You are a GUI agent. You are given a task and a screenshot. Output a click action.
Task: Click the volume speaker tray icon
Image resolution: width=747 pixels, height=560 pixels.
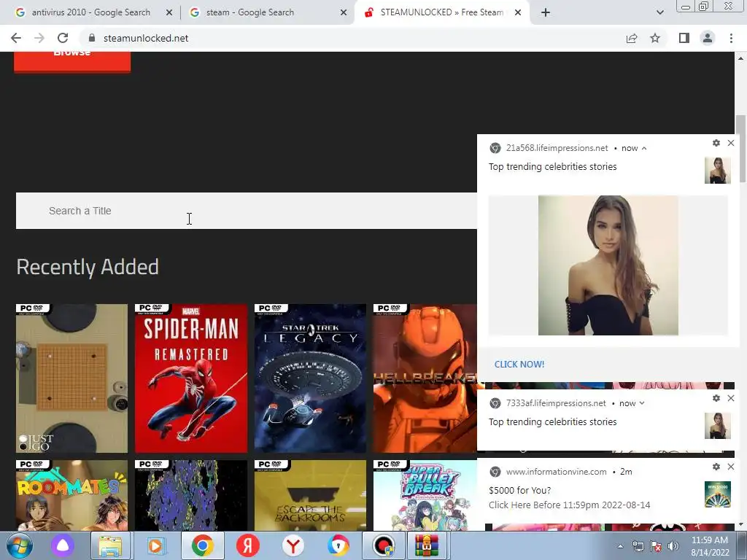(x=673, y=546)
